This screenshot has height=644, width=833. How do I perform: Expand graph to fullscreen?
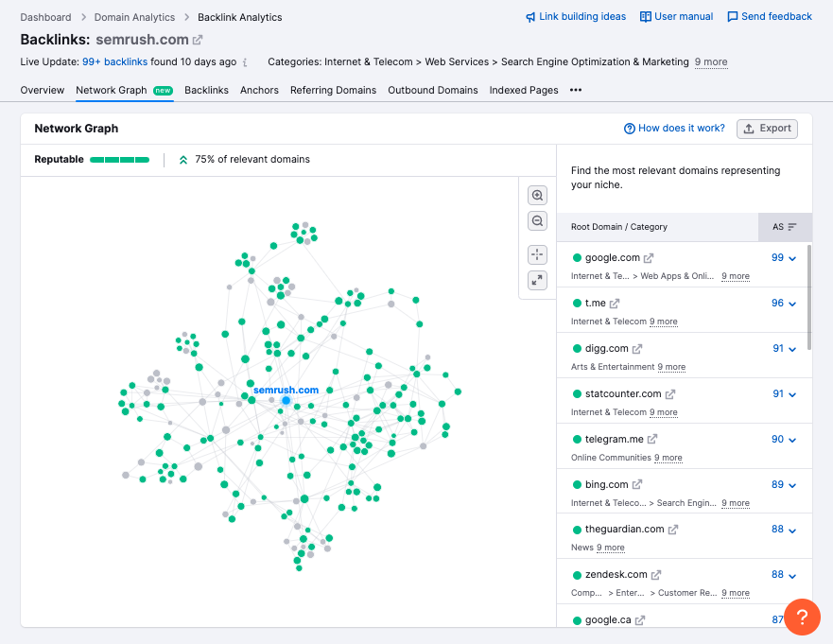(538, 280)
